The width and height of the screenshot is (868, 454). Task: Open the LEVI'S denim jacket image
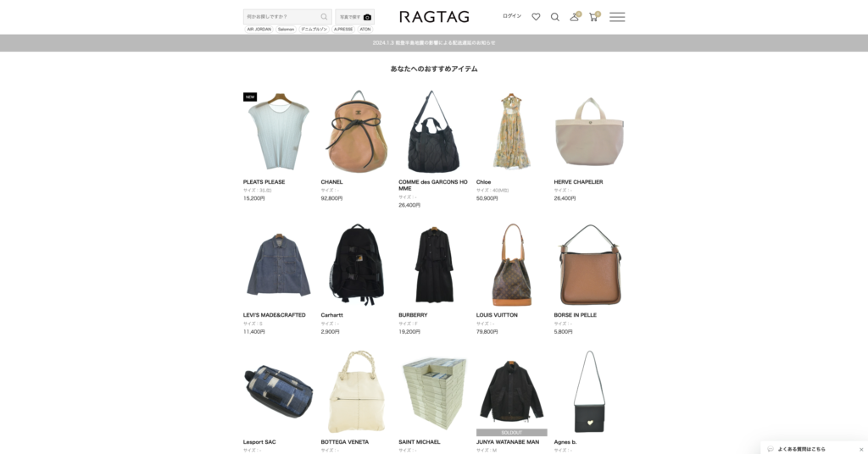[278, 265]
